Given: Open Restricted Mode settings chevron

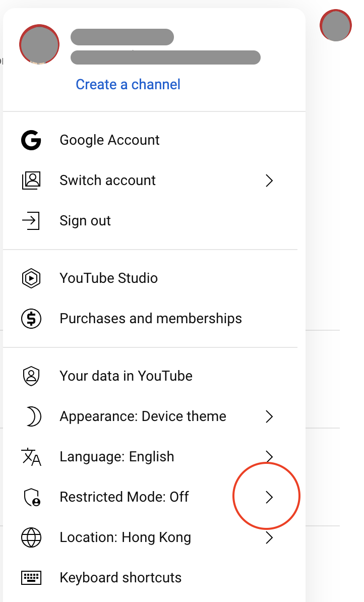Looking at the screenshot, I should tap(269, 497).
